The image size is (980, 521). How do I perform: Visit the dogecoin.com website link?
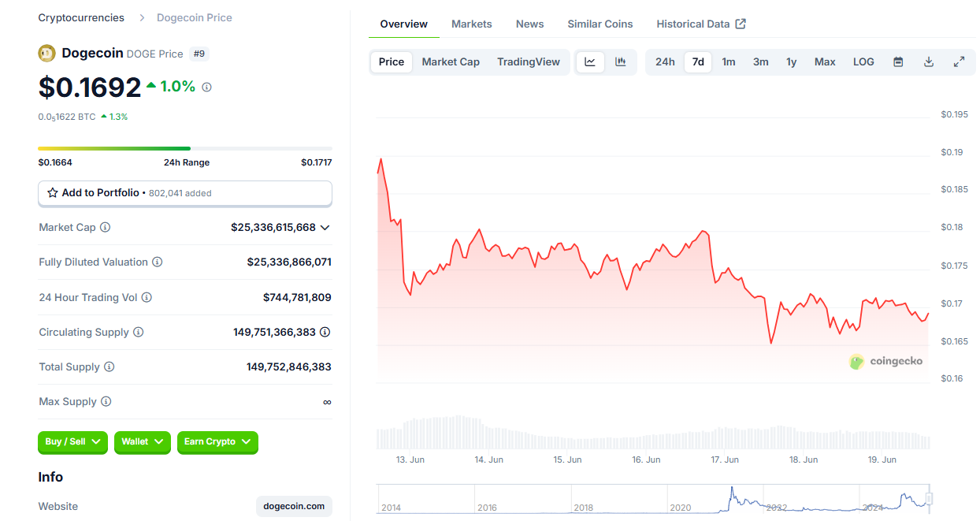tap(294, 506)
